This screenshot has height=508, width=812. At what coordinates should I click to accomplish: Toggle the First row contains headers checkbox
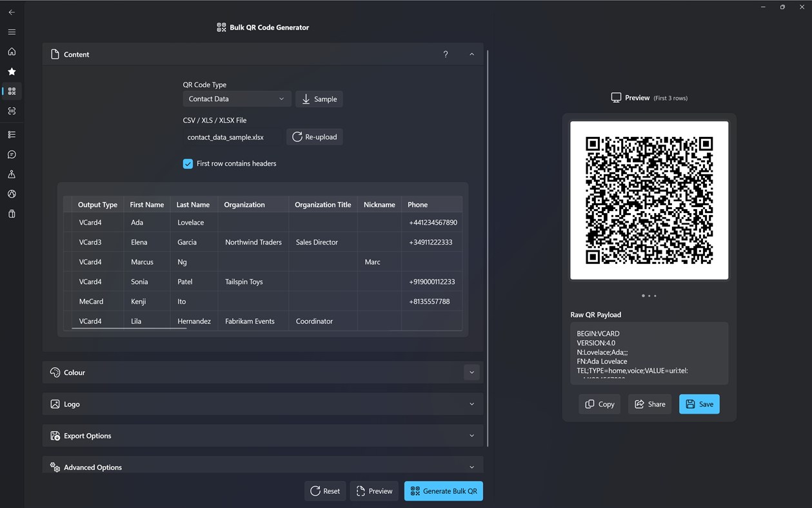188,163
